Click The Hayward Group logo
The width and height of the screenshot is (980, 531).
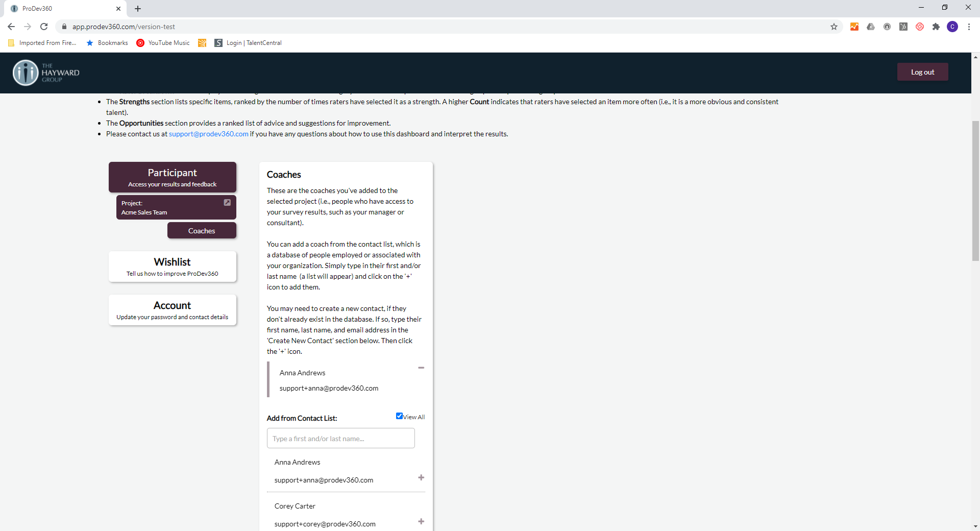(46, 73)
